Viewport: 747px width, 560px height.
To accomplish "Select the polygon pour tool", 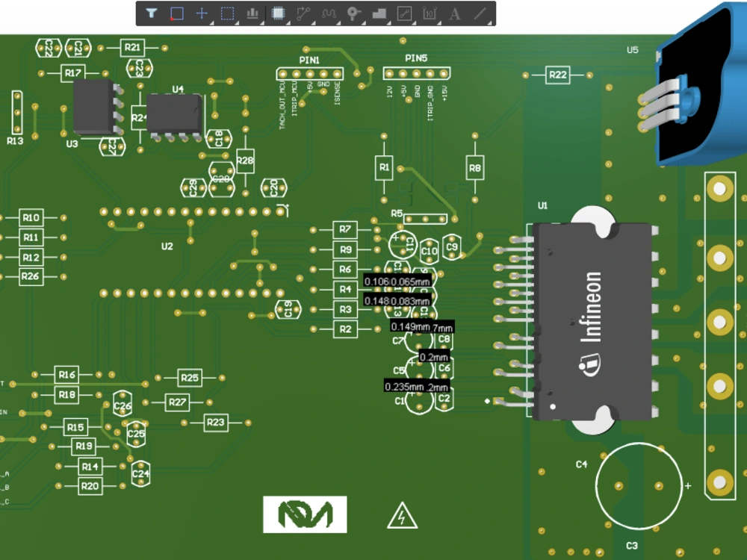I will pyautogui.click(x=379, y=12).
